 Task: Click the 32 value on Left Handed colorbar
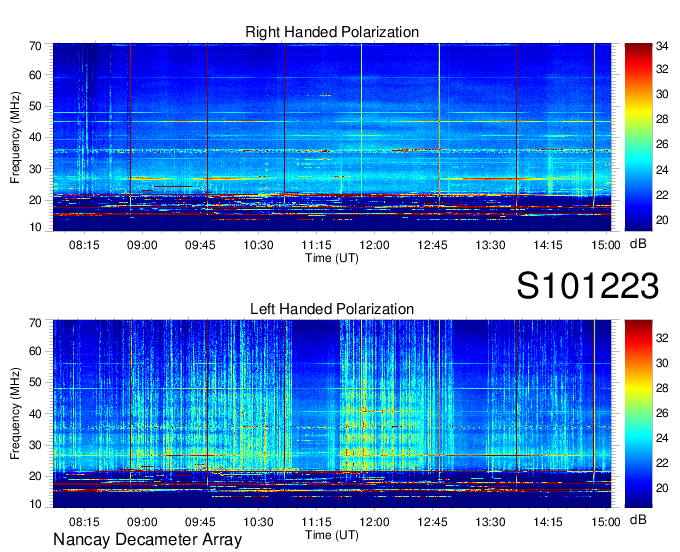[662, 337]
